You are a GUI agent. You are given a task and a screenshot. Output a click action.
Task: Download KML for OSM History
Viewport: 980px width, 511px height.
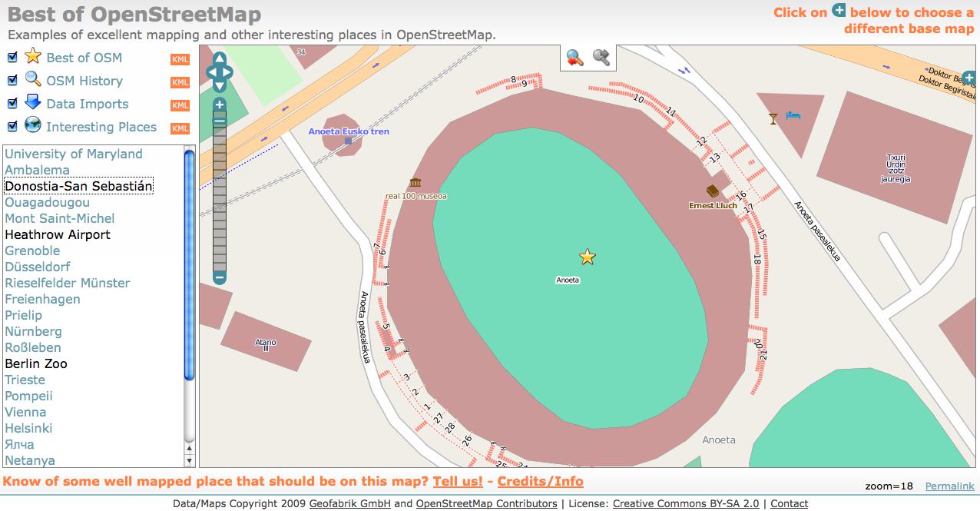[180, 82]
